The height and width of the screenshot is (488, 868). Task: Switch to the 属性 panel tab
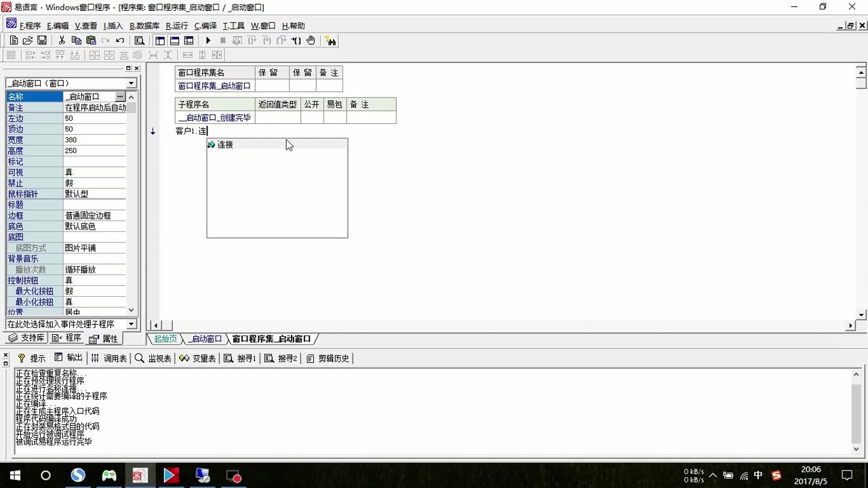[104, 338]
